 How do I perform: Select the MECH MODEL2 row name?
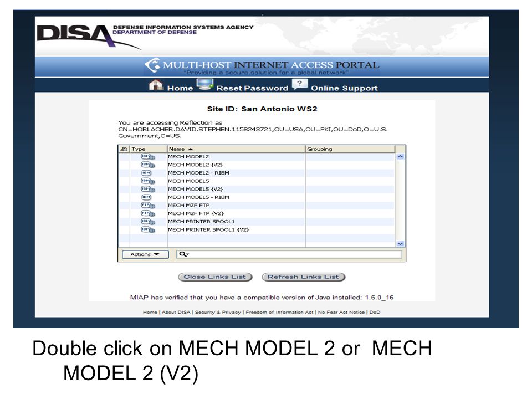click(188, 157)
